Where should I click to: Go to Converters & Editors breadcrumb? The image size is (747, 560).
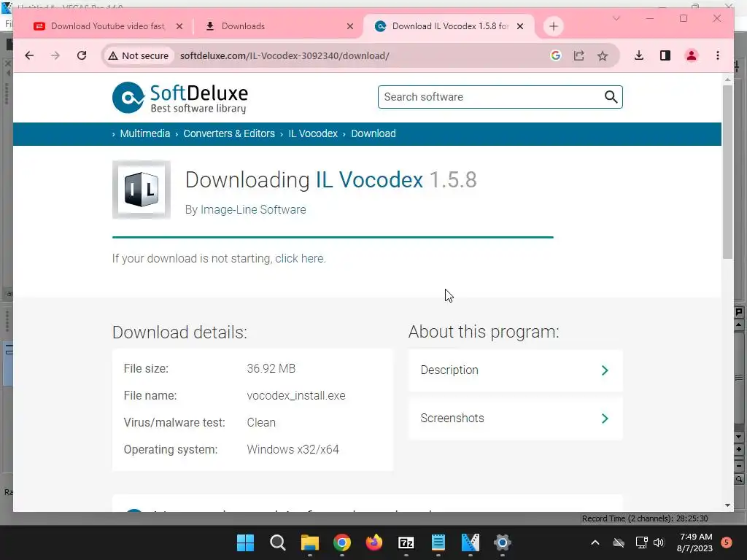click(x=229, y=134)
